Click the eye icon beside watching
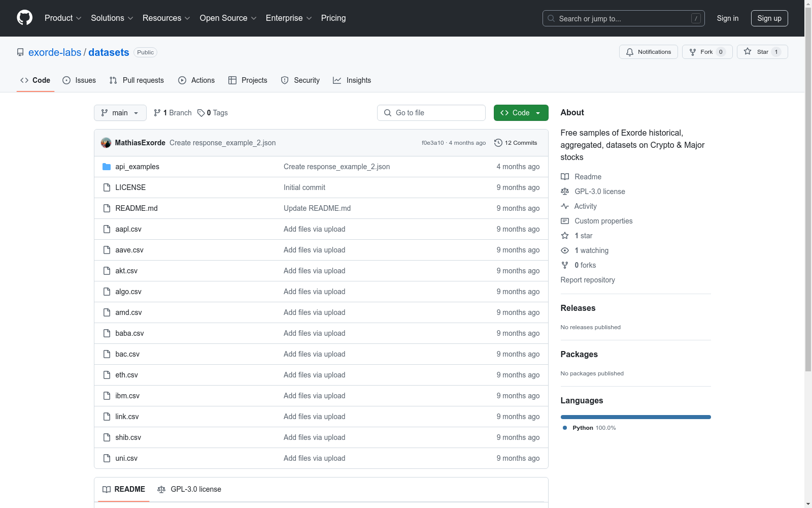 click(565, 250)
